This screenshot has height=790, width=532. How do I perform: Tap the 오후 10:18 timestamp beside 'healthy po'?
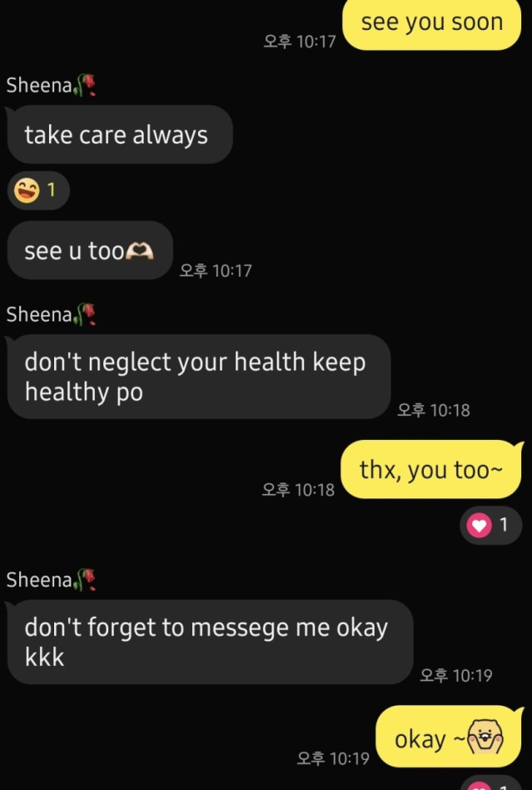434,410
